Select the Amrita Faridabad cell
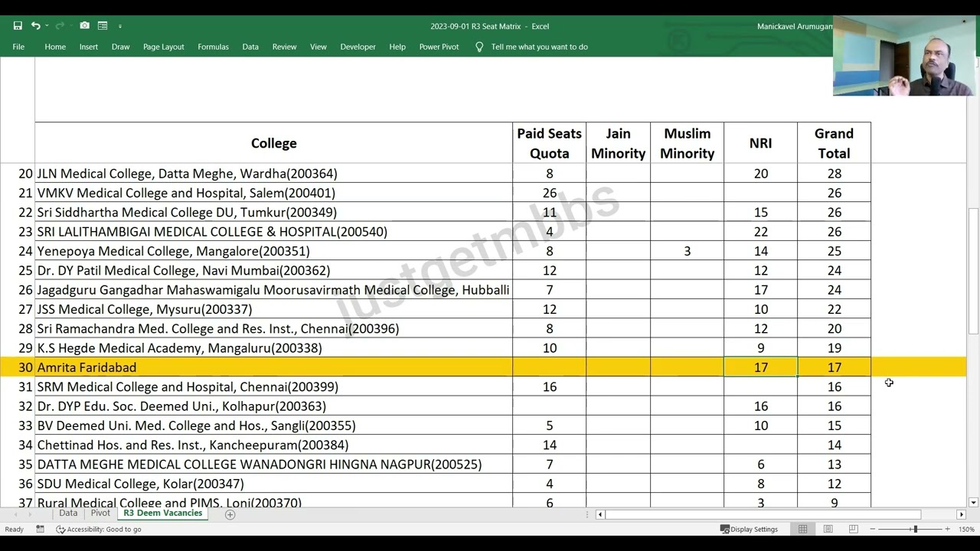 click(x=273, y=367)
